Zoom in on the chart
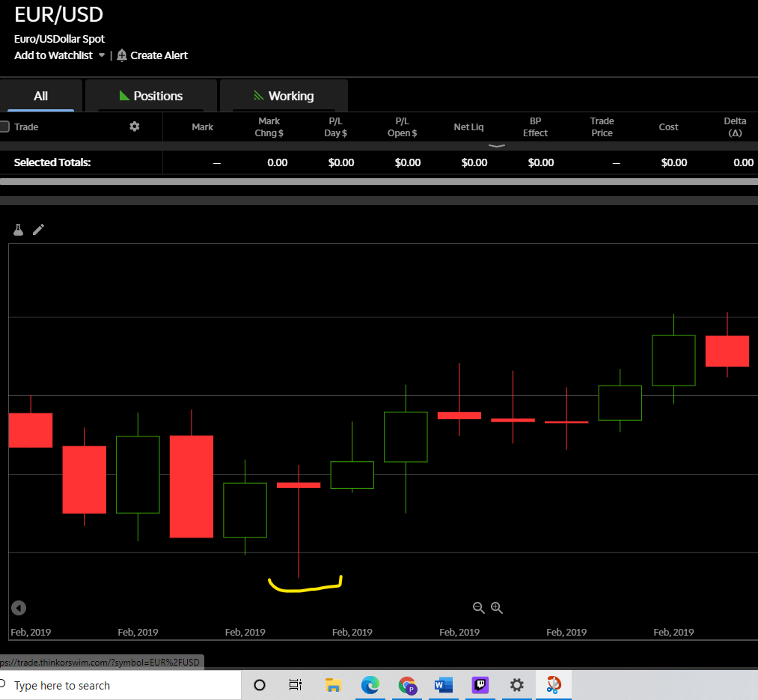Screen dimensions: 758x700 [x=497, y=608]
